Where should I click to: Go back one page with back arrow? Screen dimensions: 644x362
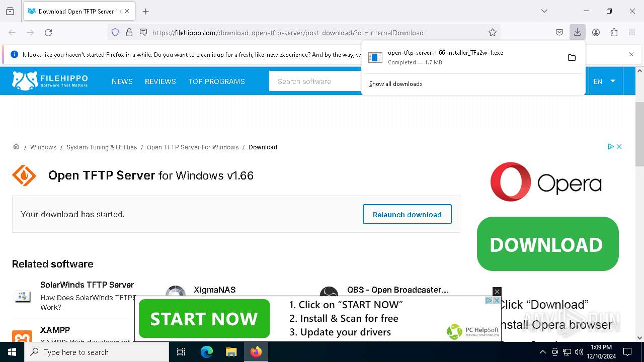(12, 33)
